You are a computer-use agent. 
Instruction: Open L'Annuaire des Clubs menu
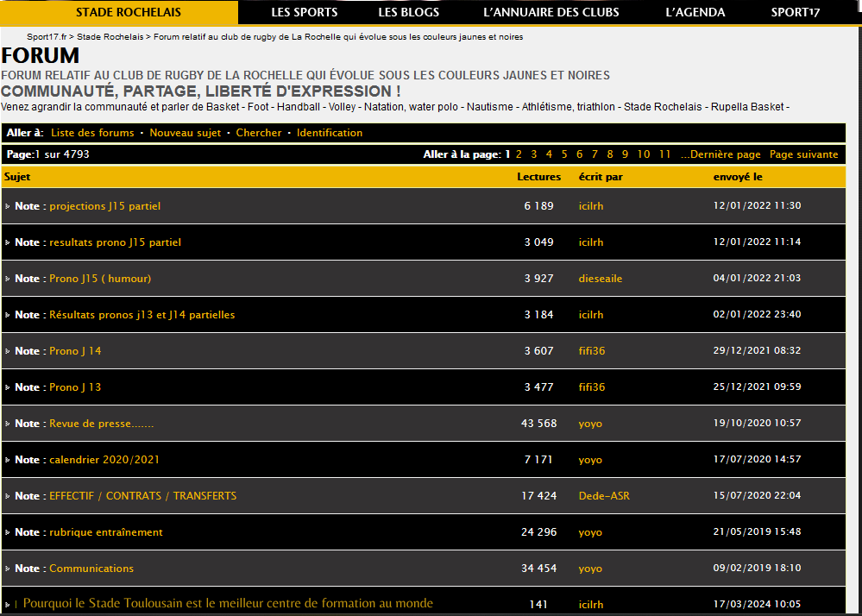click(551, 12)
